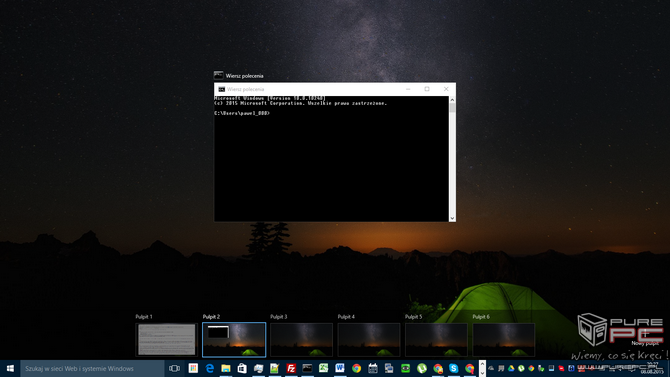Select the Pulpit 3 desktop thumbnail
Viewport: 670px width, 377px height.
click(x=301, y=339)
